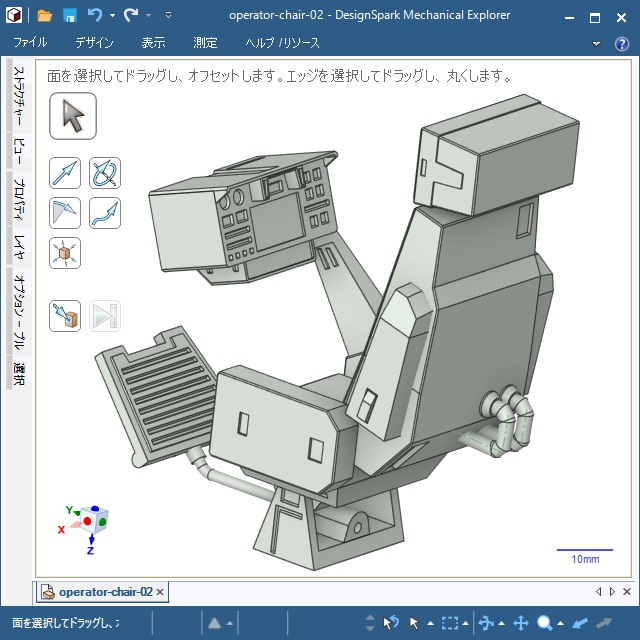
Task: Open the プロパティ side panel tab
Action: pyautogui.click(x=19, y=198)
